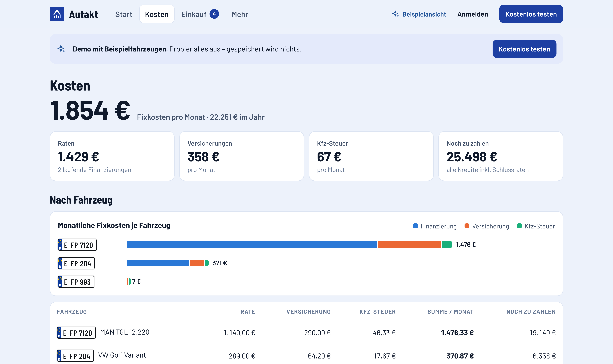Screen dimensions: 613x364
Task: Click the VERSICHERUNG column header
Action: (x=308, y=312)
